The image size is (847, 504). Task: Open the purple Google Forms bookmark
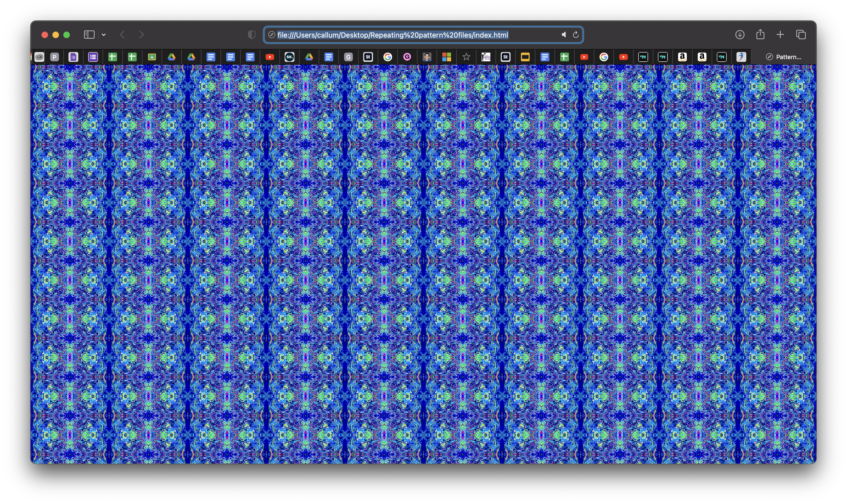click(x=93, y=57)
